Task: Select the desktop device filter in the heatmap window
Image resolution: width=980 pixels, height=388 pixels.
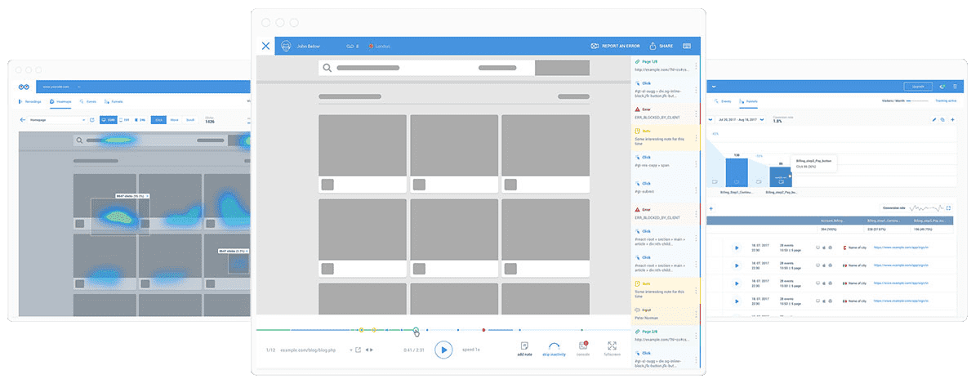Action: (108, 120)
